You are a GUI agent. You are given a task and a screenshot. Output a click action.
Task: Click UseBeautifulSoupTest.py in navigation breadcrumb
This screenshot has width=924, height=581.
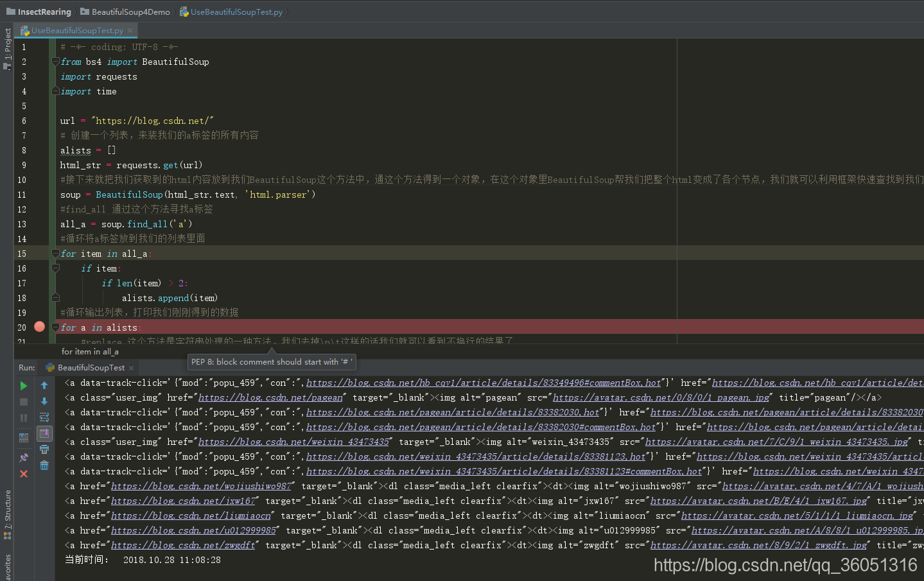tap(231, 12)
